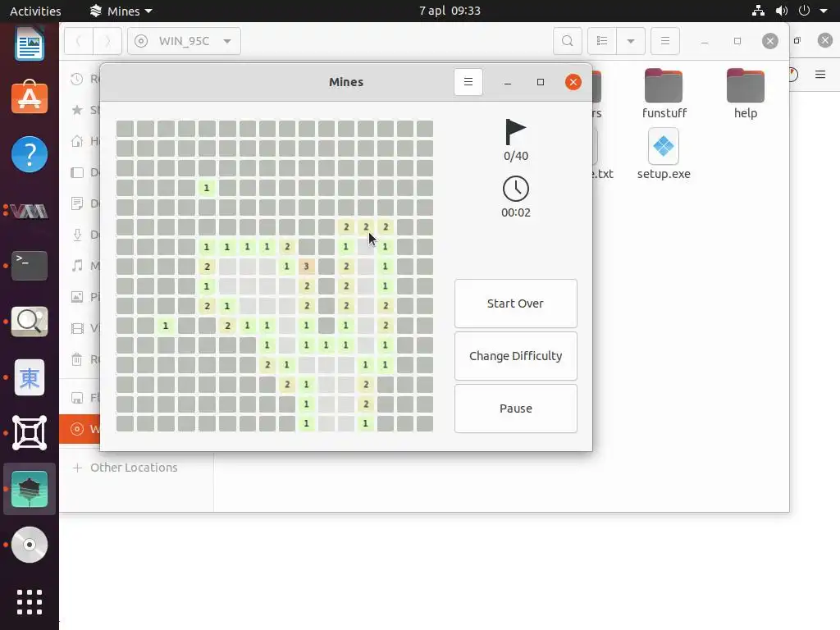Switch Files to list view

click(602, 41)
